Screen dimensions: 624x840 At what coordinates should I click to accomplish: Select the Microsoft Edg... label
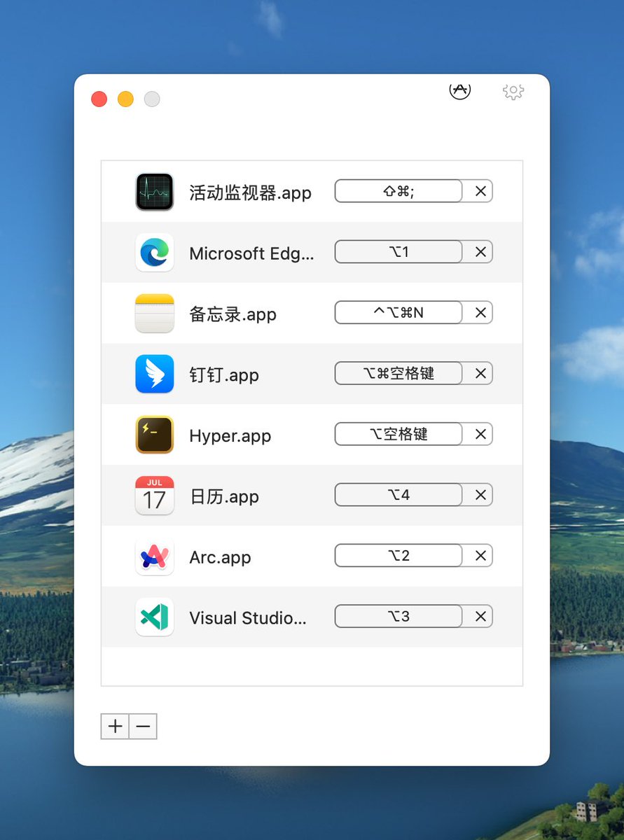coord(251,253)
